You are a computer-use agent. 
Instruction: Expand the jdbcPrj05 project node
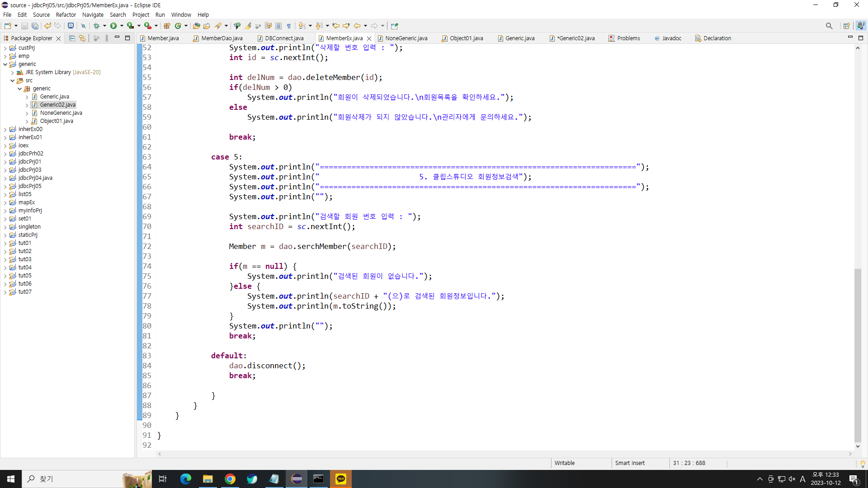pyautogui.click(x=5, y=186)
